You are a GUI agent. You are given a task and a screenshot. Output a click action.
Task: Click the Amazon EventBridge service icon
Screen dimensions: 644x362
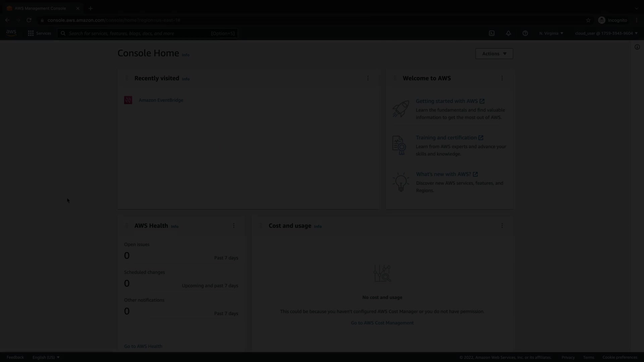[x=128, y=100]
